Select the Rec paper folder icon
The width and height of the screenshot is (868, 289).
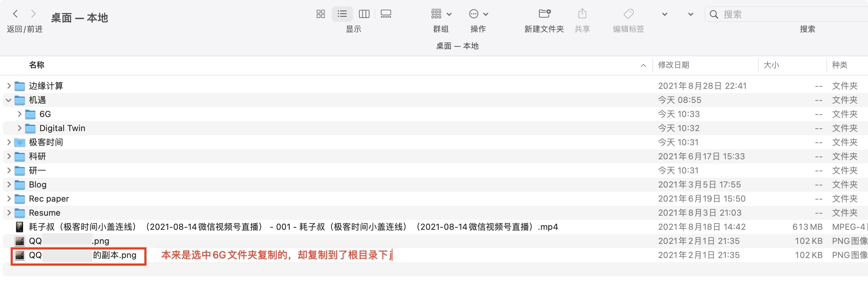pos(20,199)
